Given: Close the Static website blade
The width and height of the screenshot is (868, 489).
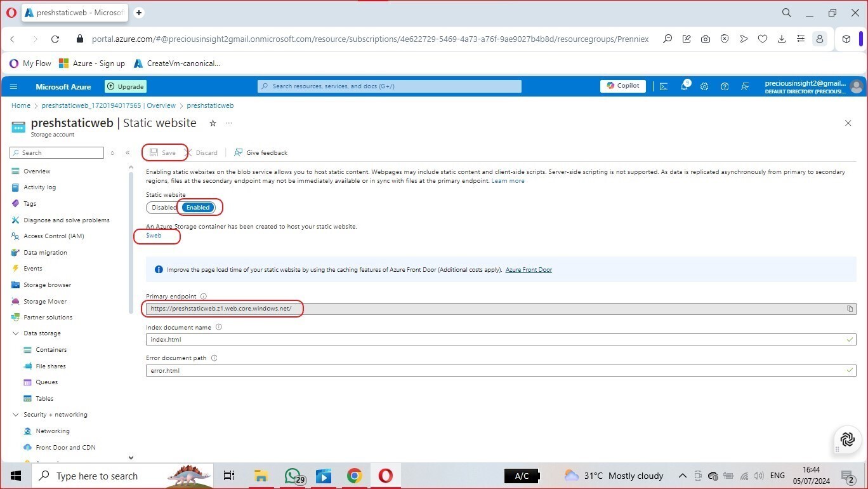Looking at the screenshot, I should (x=848, y=123).
